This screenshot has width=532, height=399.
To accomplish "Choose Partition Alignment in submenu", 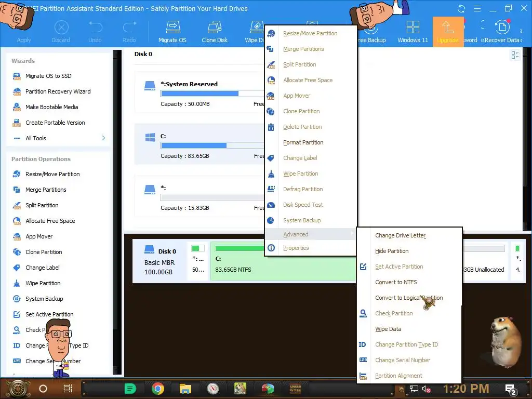I will pos(409,376).
